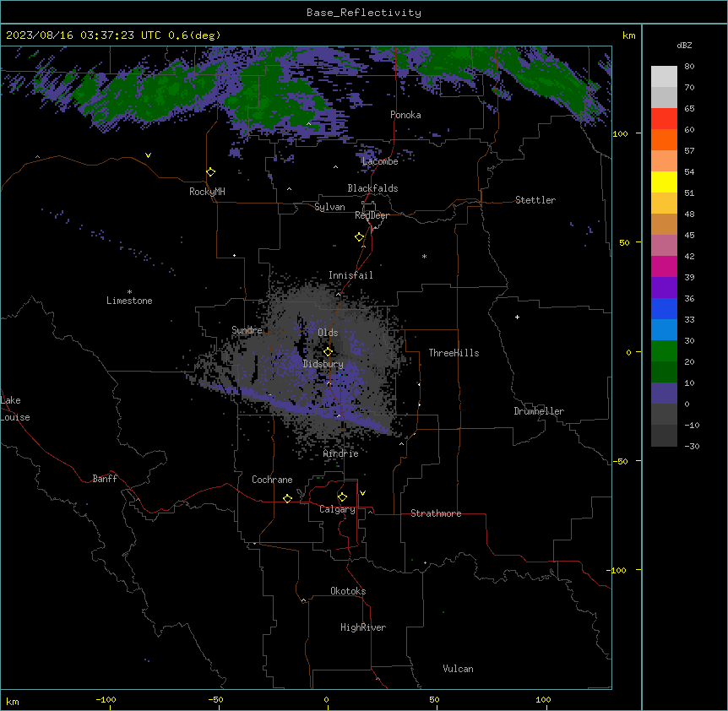Click the Didsbury label
728x711 pixels.
323,364
